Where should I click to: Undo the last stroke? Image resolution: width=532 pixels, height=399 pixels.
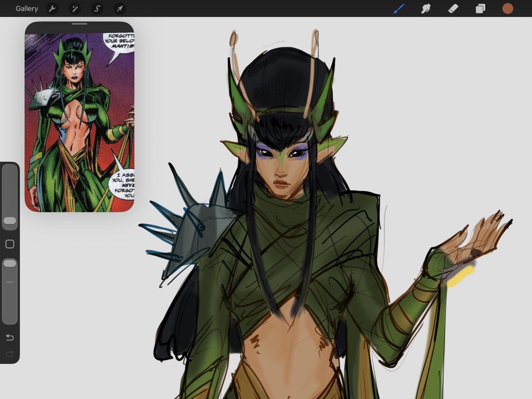pos(10,338)
